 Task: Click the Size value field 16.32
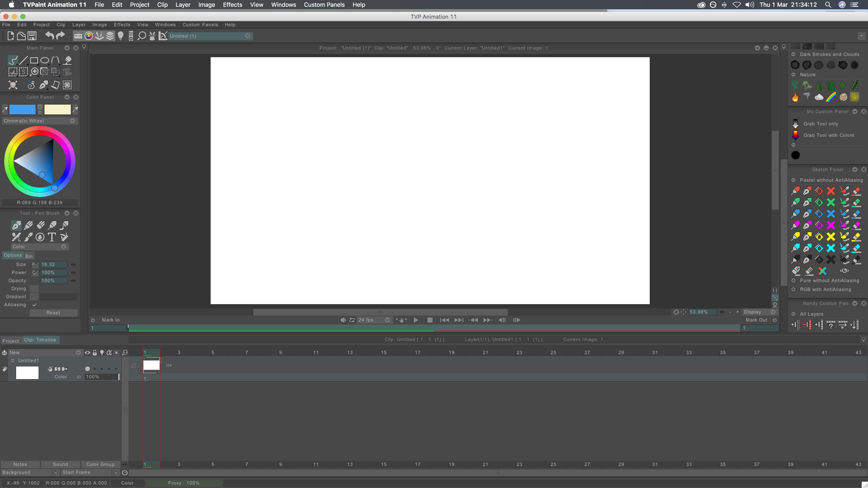53,265
